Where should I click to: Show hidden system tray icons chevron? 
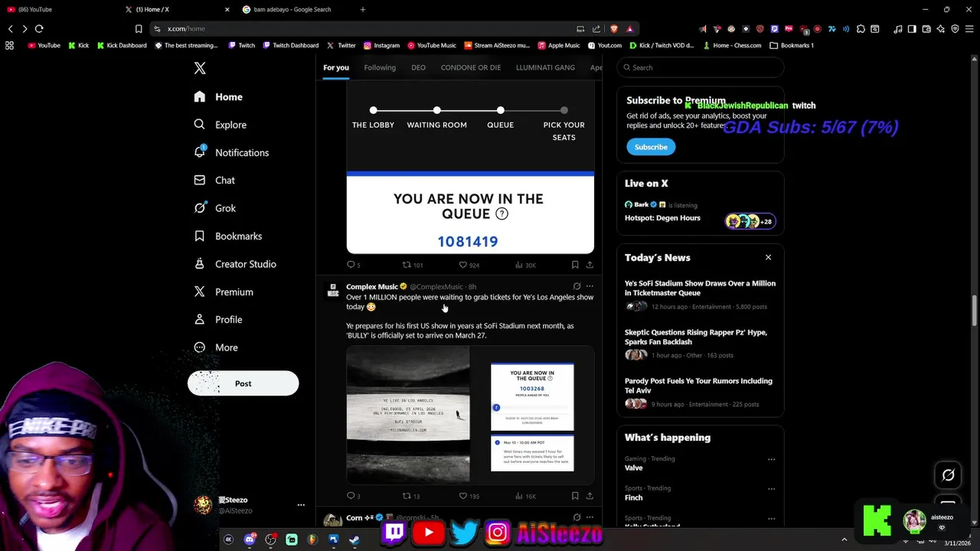click(844, 539)
